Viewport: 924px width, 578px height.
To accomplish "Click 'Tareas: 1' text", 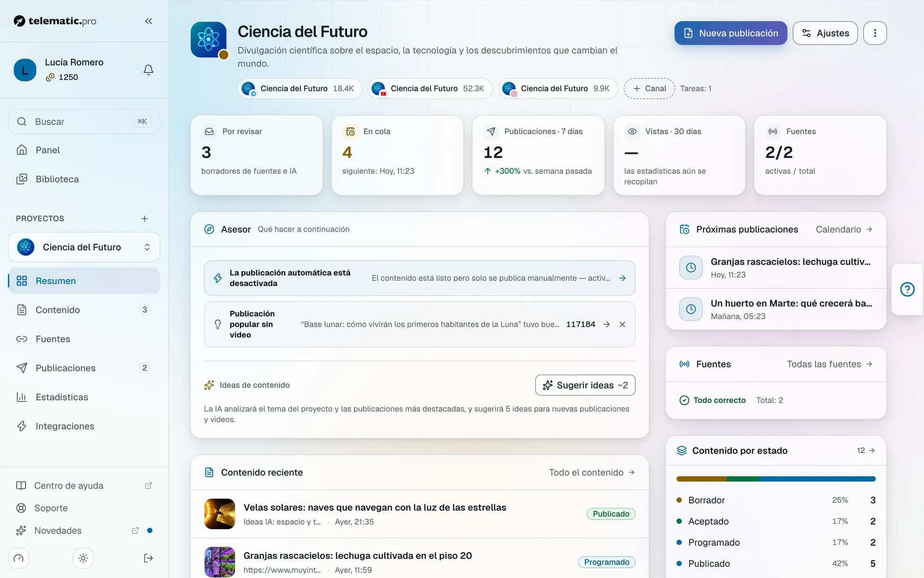I will tap(695, 88).
